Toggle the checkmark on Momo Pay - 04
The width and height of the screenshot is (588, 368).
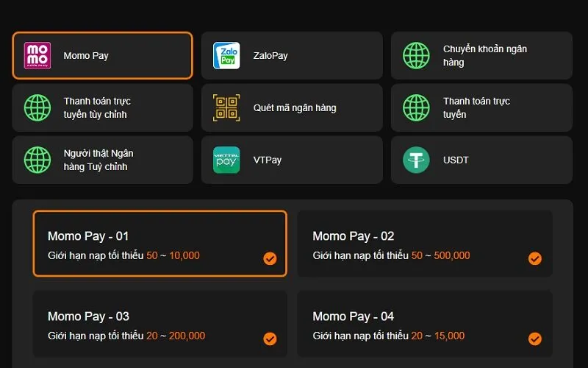pyautogui.click(x=535, y=339)
